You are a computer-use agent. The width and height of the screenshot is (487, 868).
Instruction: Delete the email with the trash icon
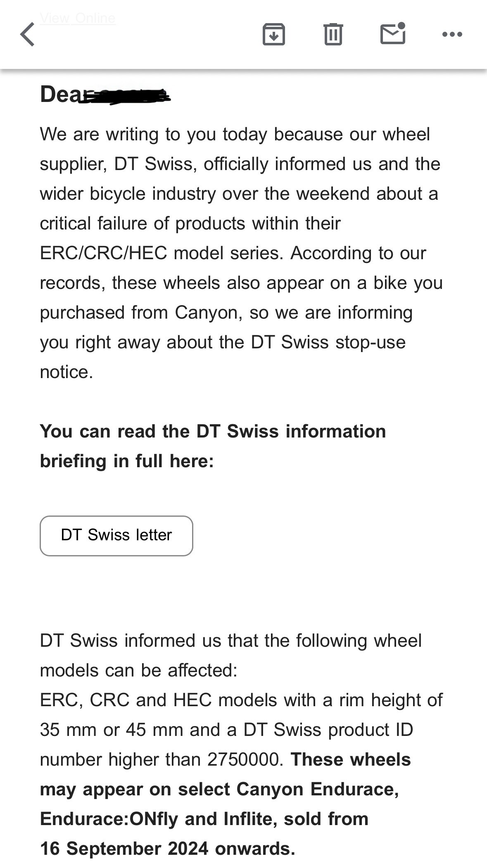click(x=333, y=34)
